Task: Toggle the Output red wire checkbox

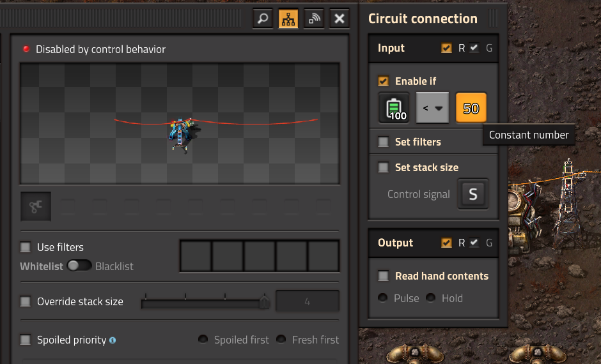Action: [446, 243]
